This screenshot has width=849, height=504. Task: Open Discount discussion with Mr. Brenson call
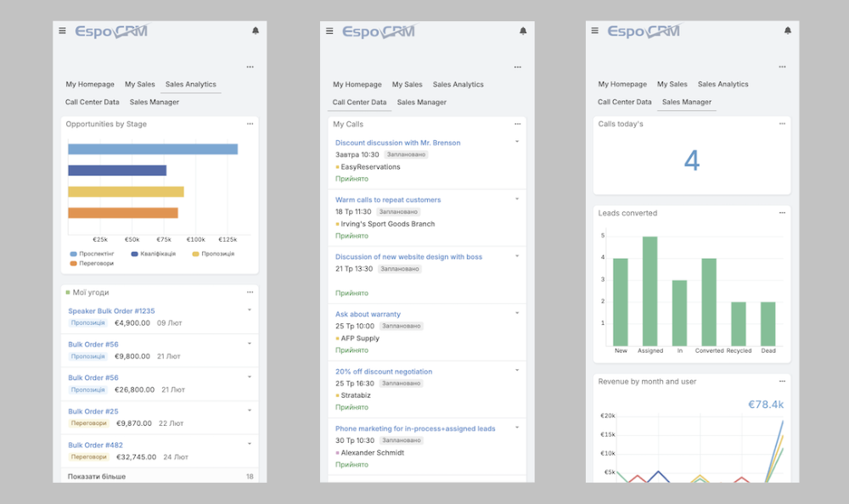[x=397, y=143]
